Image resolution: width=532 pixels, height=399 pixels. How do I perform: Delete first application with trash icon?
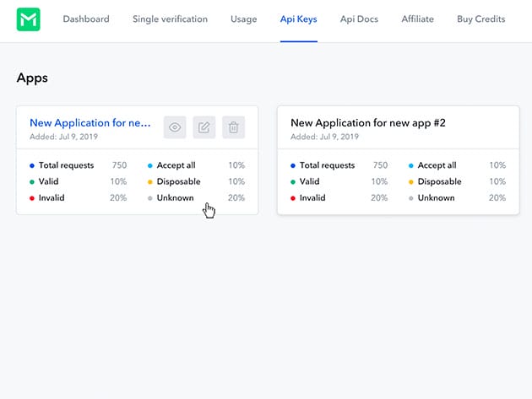[234, 127]
